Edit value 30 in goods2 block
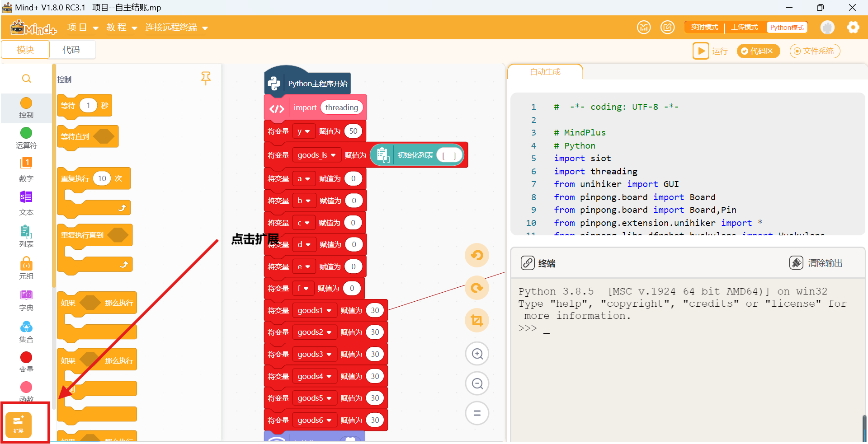868x444 pixels. click(375, 332)
